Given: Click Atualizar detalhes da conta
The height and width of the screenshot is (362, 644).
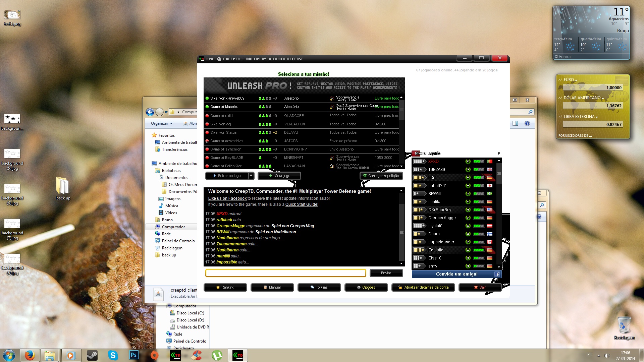Looking at the screenshot, I should tap(423, 287).
